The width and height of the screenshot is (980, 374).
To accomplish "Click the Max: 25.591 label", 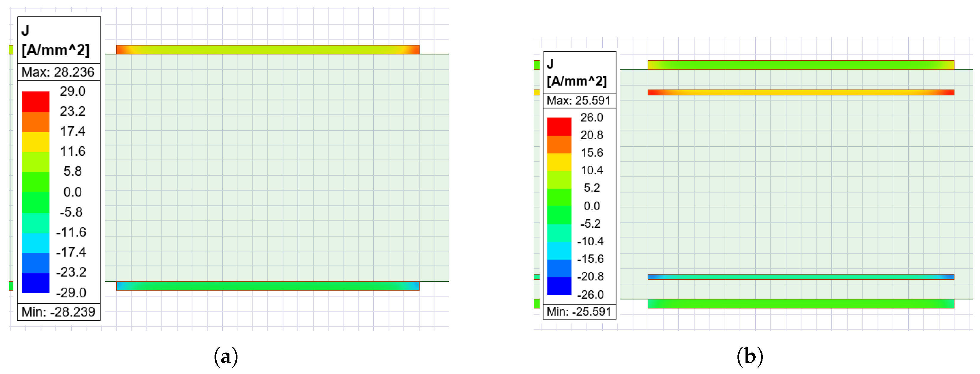I will coord(578,100).
